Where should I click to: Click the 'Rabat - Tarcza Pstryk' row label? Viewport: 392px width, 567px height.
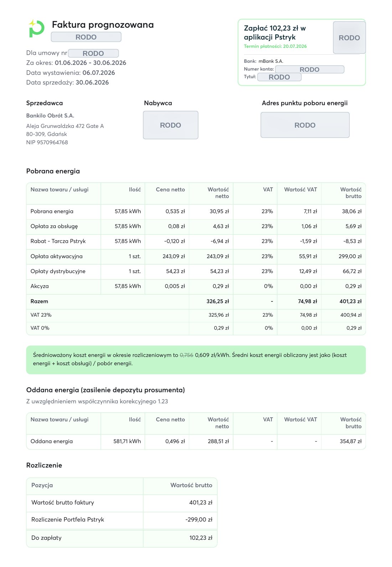tap(58, 241)
